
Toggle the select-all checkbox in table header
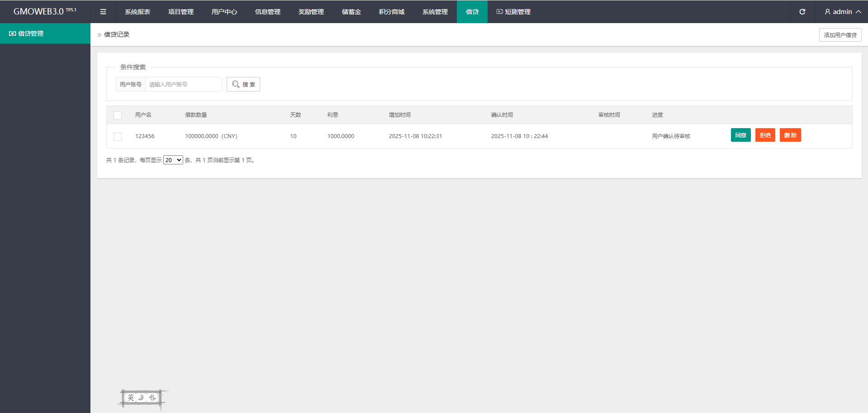point(118,115)
